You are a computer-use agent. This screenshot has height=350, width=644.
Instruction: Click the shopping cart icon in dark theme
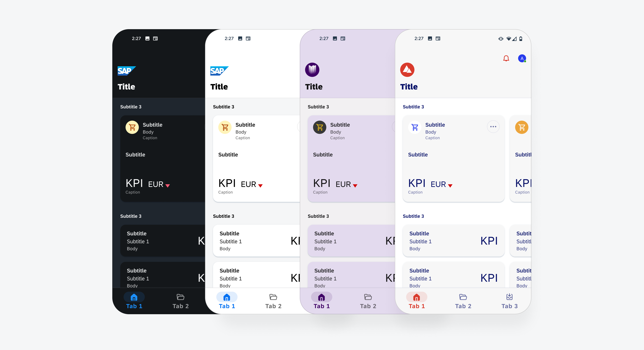(132, 128)
